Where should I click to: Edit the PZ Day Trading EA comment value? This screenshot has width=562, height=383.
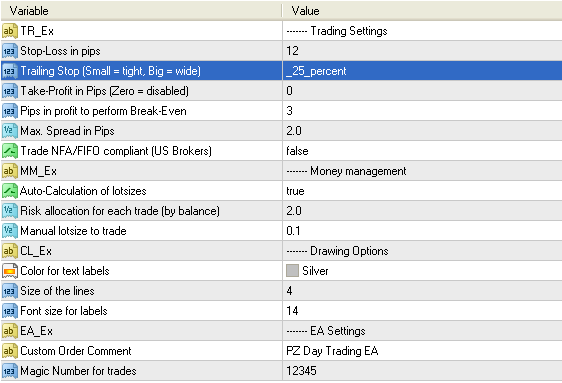(422, 351)
